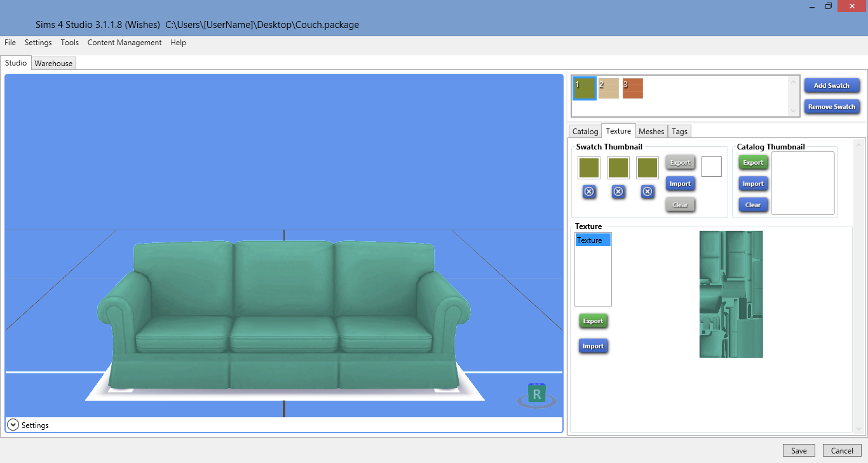Image resolution: width=868 pixels, height=463 pixels.
Task: Click the empty Catalog Thumbnail preview box
Action: click(803, 183)
